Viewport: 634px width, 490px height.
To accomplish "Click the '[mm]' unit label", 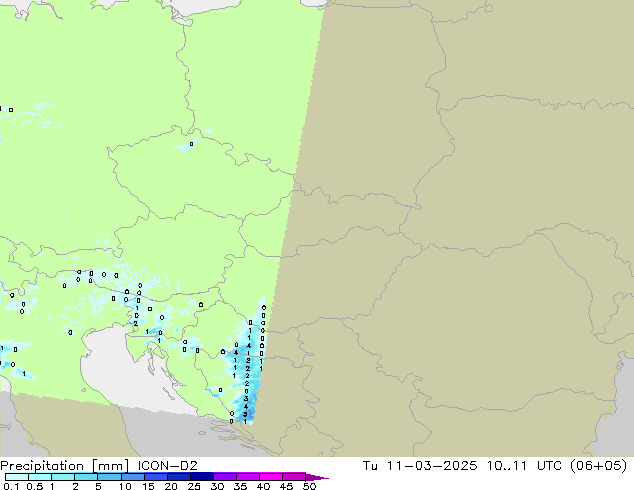I will coord(111,466).
